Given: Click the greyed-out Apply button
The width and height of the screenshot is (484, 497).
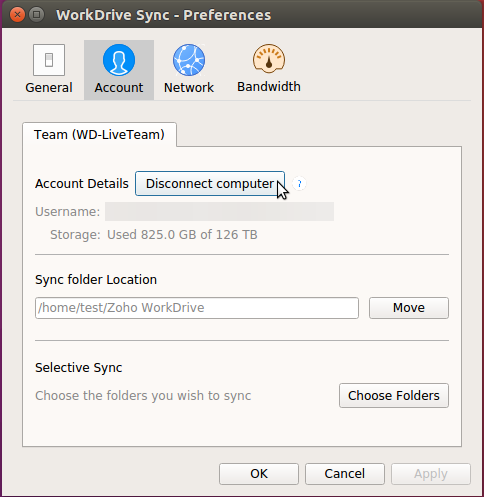Looking at the screenshot, I should pyautogui.click(x=431, y=474).
